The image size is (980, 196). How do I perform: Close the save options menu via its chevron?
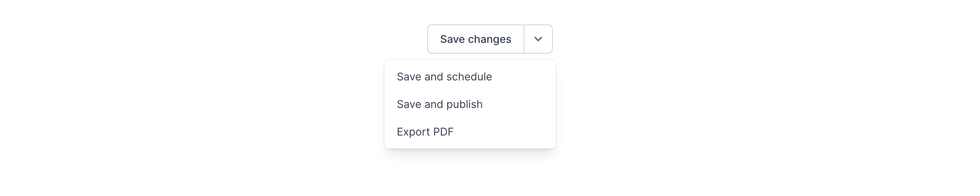(538, 39)
